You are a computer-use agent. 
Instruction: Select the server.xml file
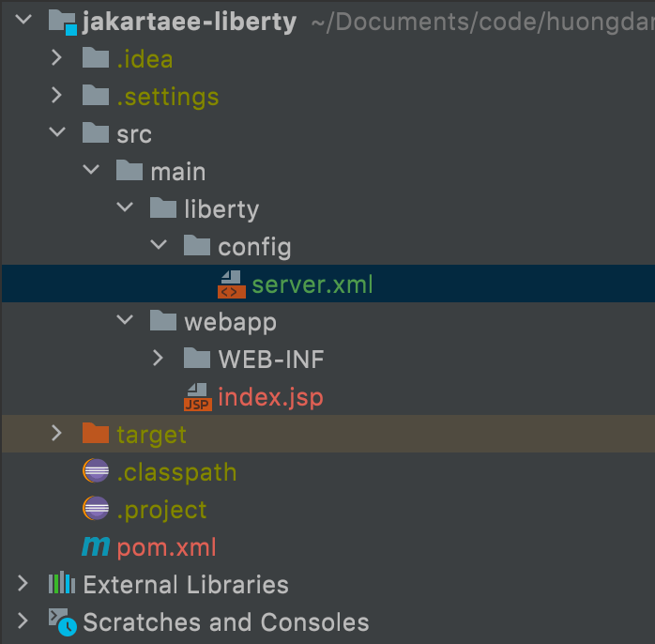point(312,284)
